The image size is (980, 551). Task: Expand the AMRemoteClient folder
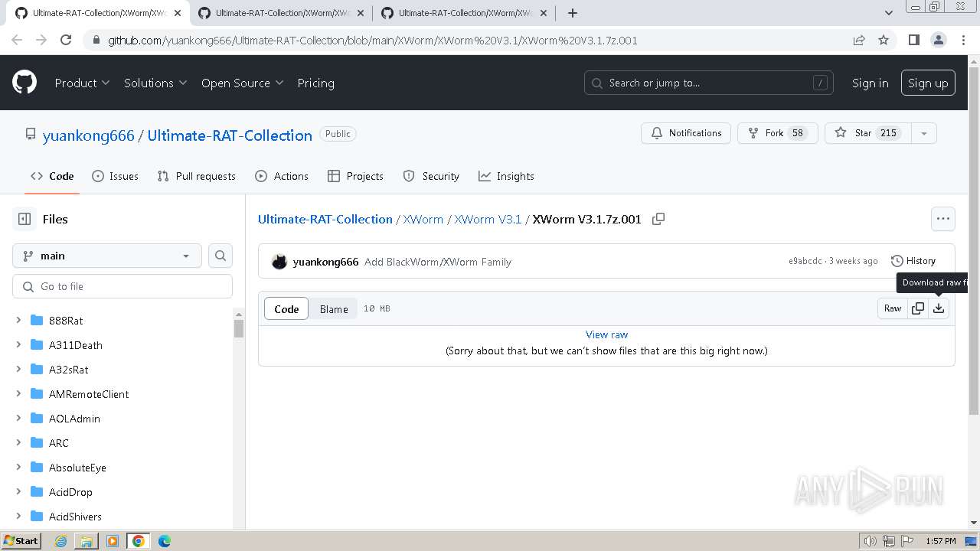pos(18,394)
